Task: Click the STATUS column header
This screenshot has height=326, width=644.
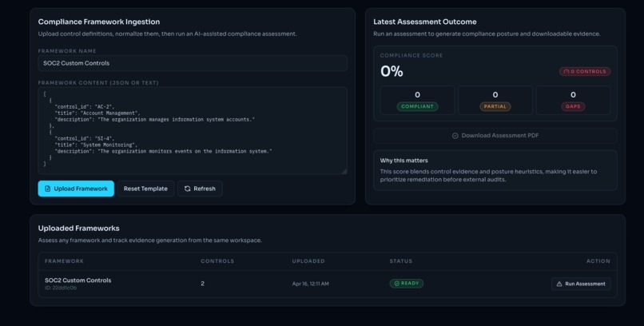Action: (x=401, y=261)
